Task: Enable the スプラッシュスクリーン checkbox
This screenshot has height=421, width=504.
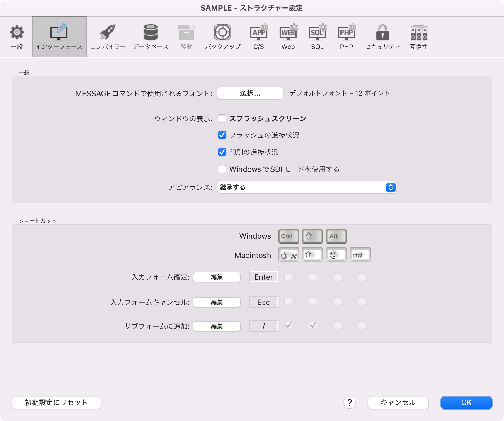Action: tap(222, 118)
